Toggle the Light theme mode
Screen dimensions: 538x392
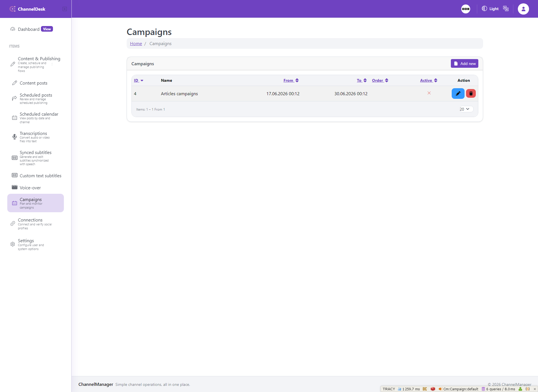[490, 9]
